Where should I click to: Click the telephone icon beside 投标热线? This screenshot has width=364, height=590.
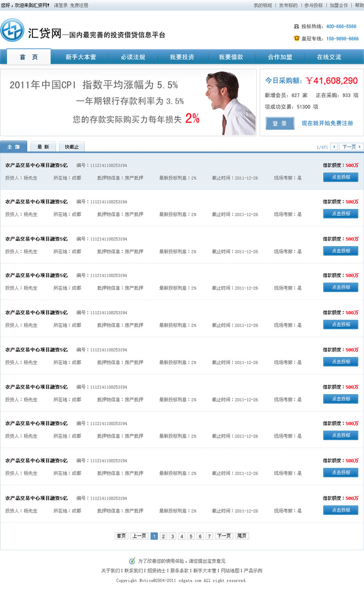[297, 27]
